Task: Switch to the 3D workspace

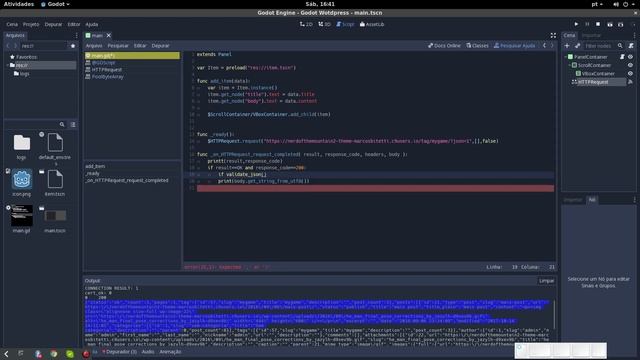Action: pyautogui.click(x=324, y=24)
